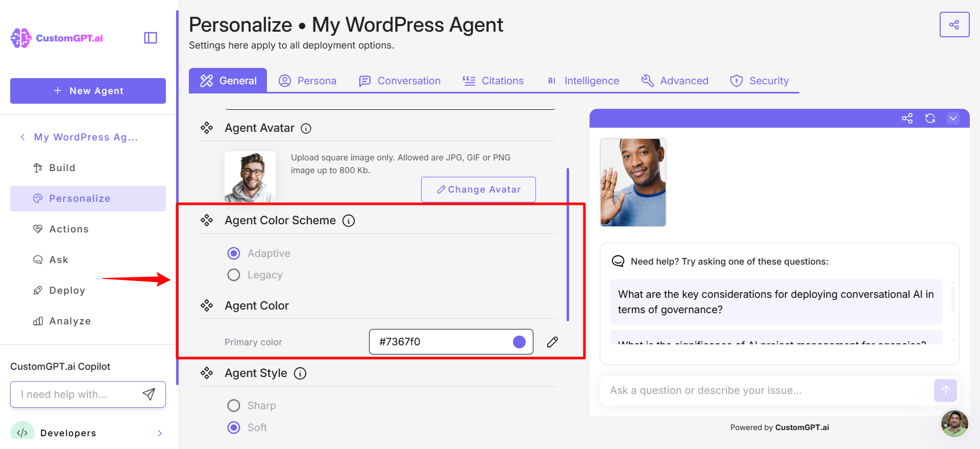The width and height of the screenshot is (980, 449).
Task: Switch to the Citations tab
Action: [493, 81]
